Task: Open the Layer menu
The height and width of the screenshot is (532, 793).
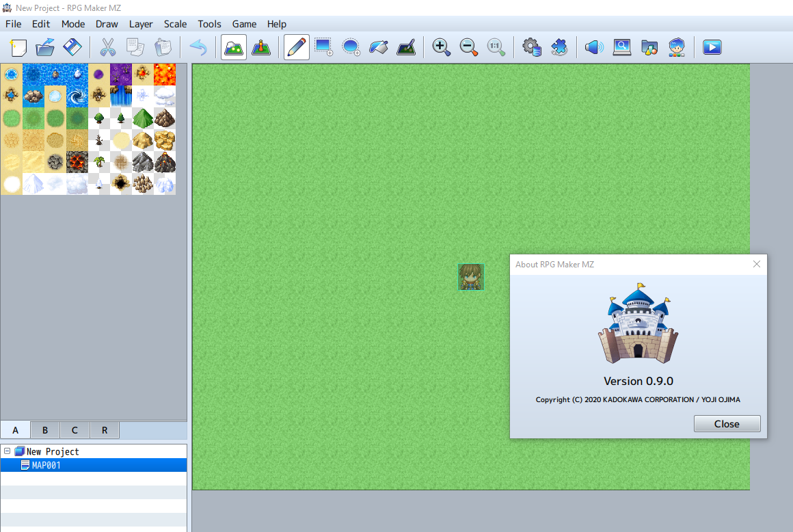Action: pyautogui.click(x=141, y=24)
